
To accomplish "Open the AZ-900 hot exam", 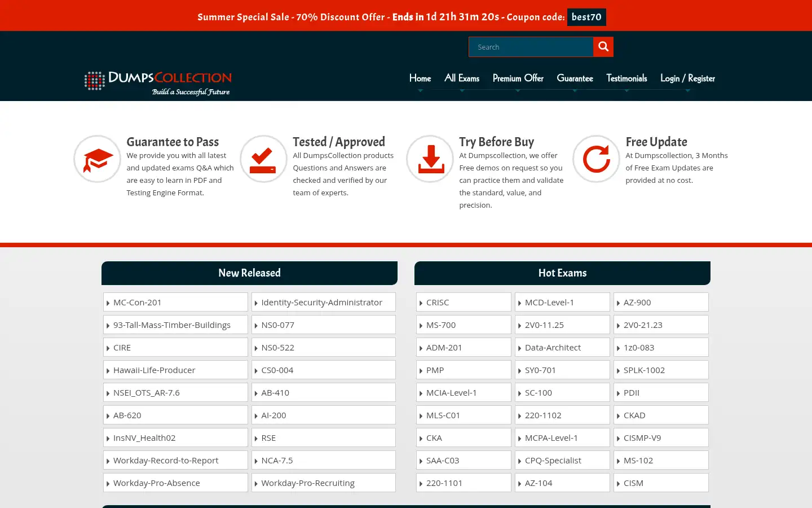I will pyautogui.click(x=661, y=302).
